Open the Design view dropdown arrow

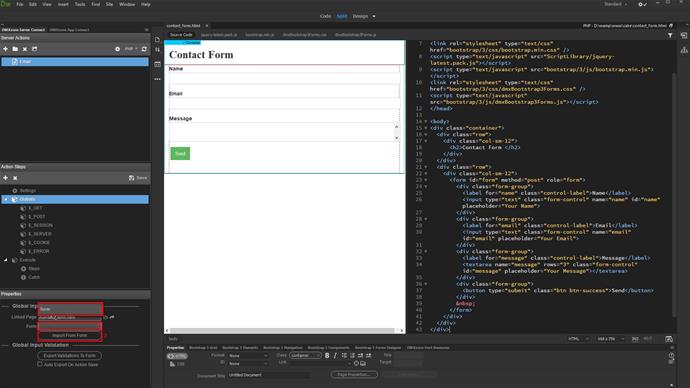click(x=374, y=16)
